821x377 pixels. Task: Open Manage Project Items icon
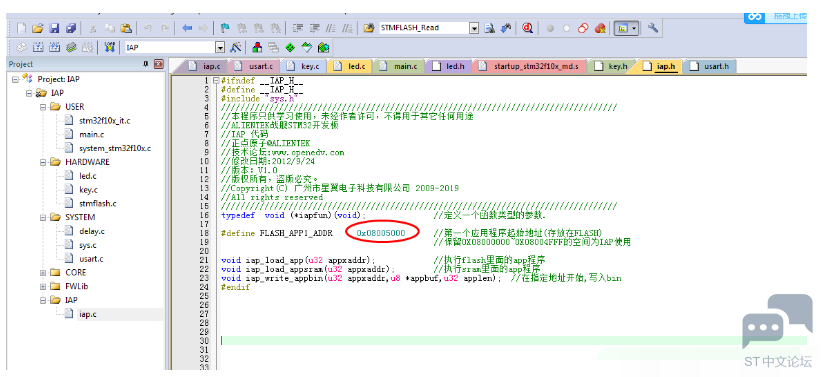(x=257, y=47)
